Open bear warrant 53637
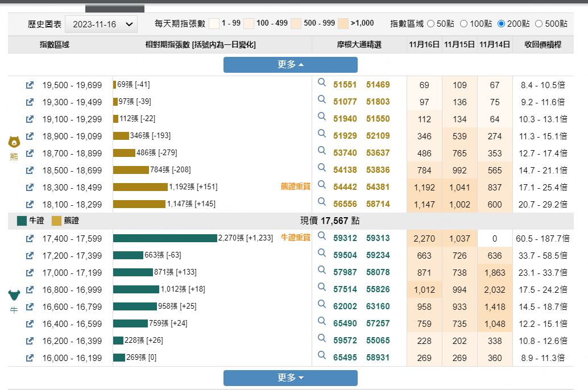 point(378,153)
